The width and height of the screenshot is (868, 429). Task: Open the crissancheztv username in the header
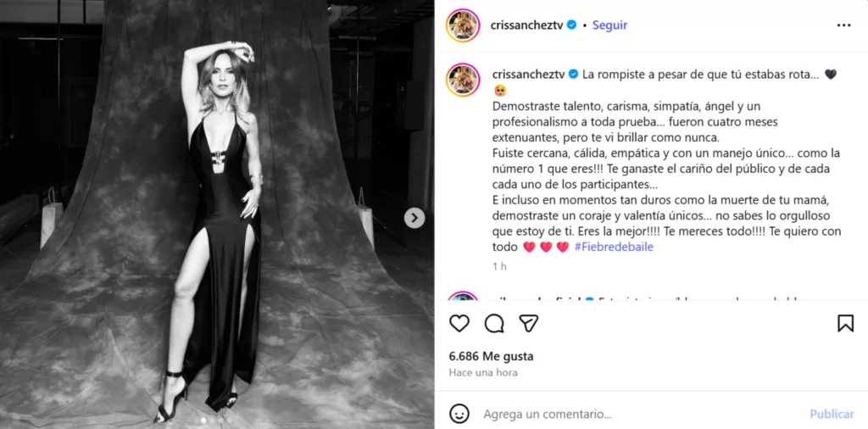[527, 25]
